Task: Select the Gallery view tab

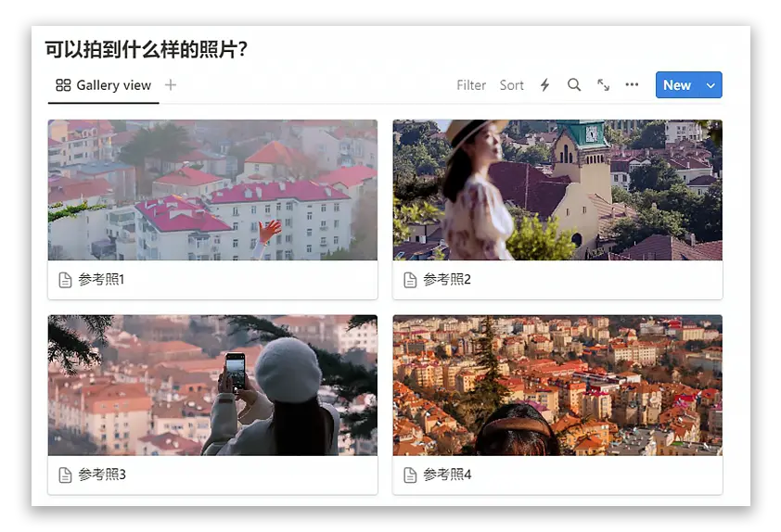Action: (104, 85)
